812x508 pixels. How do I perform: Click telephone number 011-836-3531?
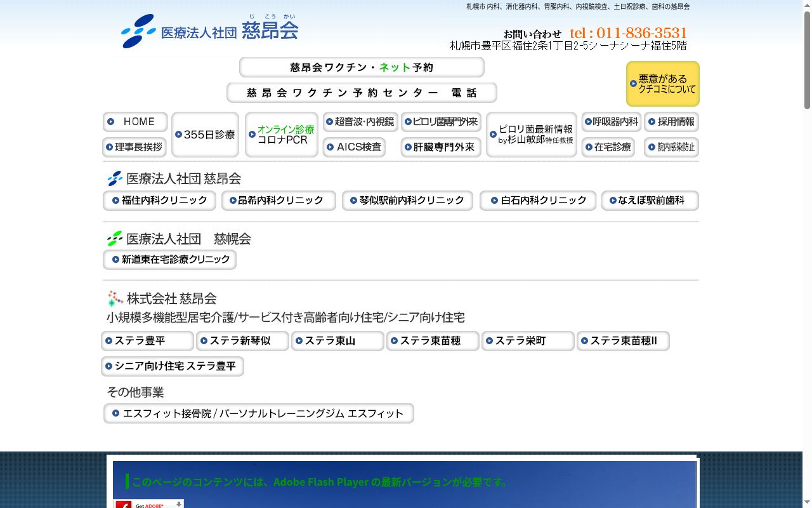click(628, 33)
